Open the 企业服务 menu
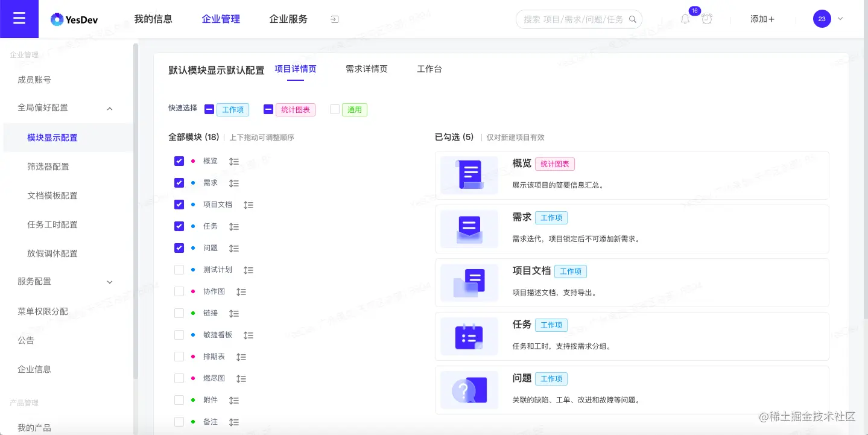Screen dimensions: 868x435 (288, 19)
